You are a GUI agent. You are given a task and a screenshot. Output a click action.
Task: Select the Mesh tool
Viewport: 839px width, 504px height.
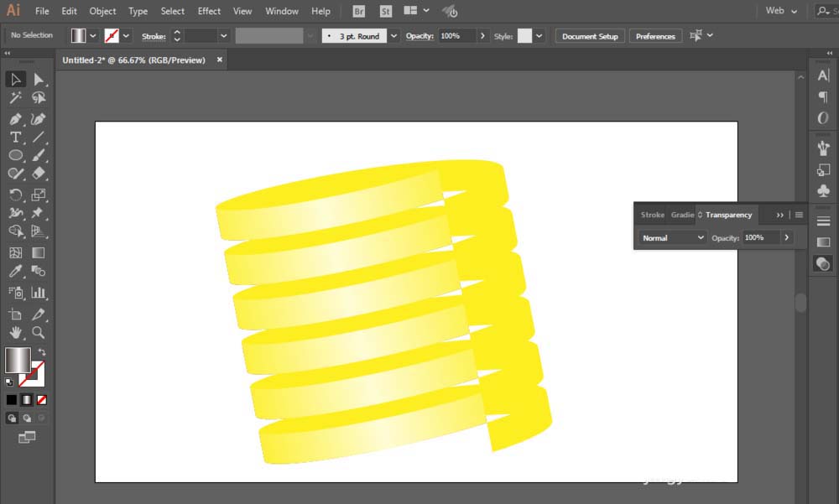pyautogui.click(x=15, y=252)
